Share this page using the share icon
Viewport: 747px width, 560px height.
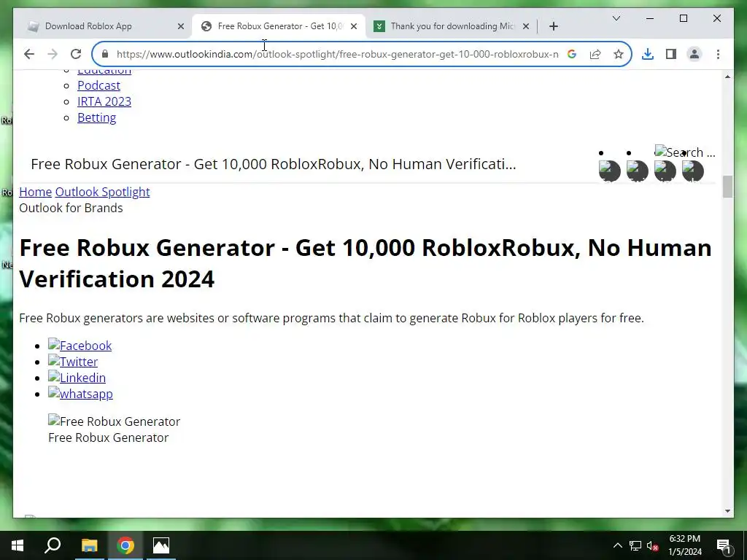point(595,54)
